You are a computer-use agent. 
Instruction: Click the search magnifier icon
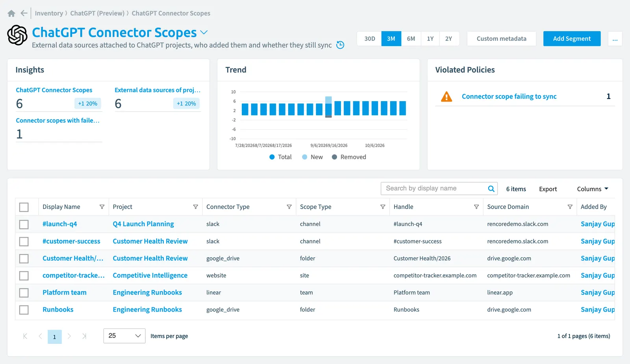click(491, 188)
